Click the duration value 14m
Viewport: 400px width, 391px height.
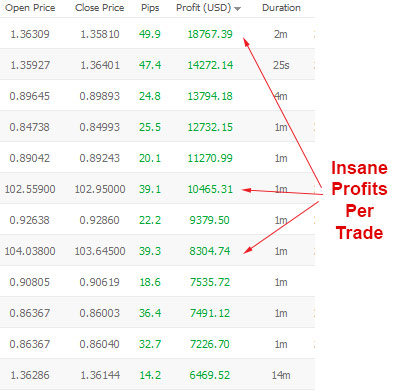point(281,375)
